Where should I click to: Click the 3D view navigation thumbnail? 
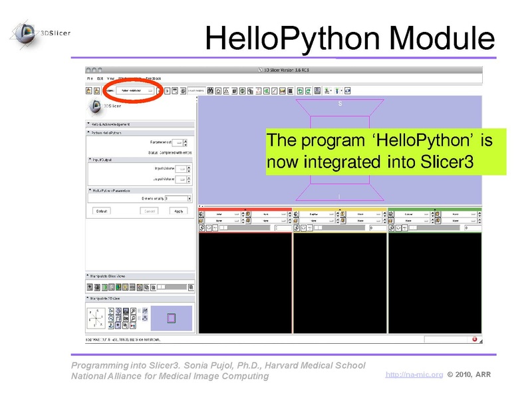[x=172, y=319]
